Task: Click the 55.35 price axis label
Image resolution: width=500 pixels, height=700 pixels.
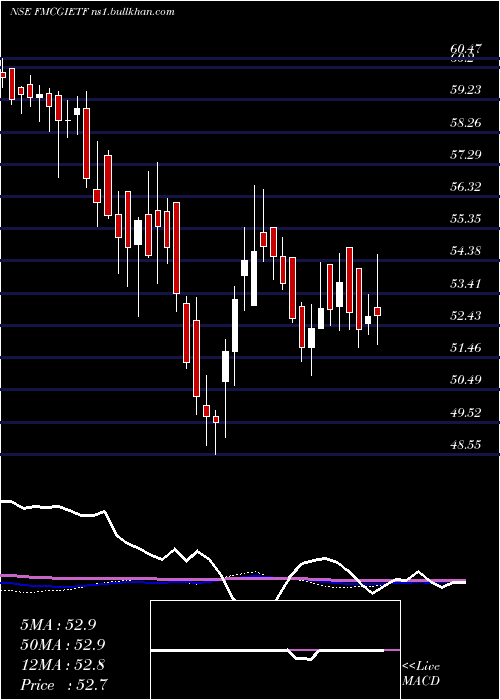Action: pyautogui.click(x=466, y=219)
